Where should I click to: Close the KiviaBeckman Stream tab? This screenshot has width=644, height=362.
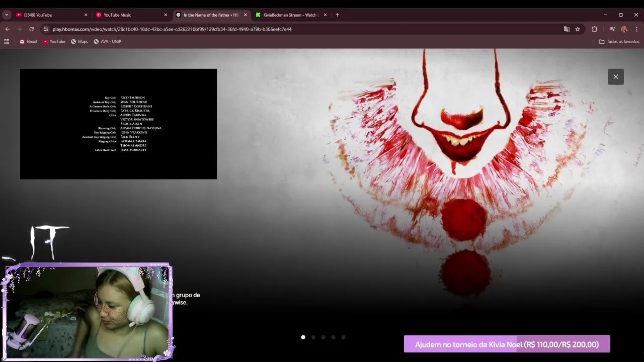click(x=325, y=15)
